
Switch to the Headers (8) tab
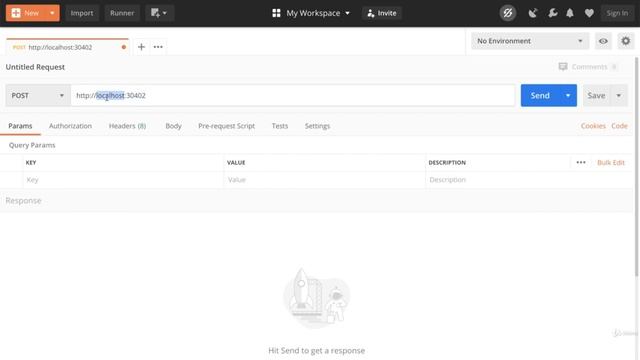(127, 126)
